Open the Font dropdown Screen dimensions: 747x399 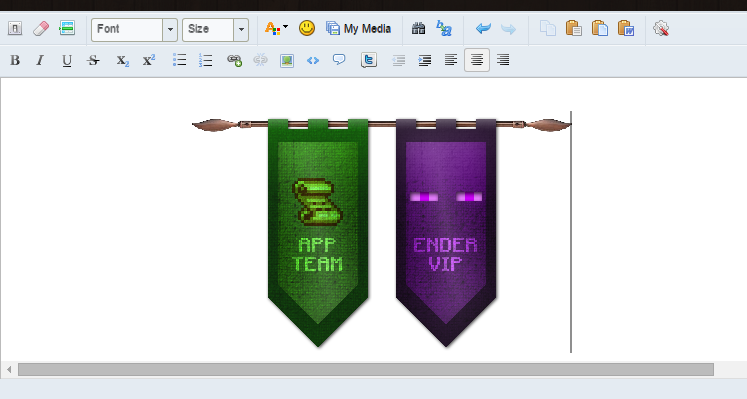pyautogui.click(x=134, y=30)
